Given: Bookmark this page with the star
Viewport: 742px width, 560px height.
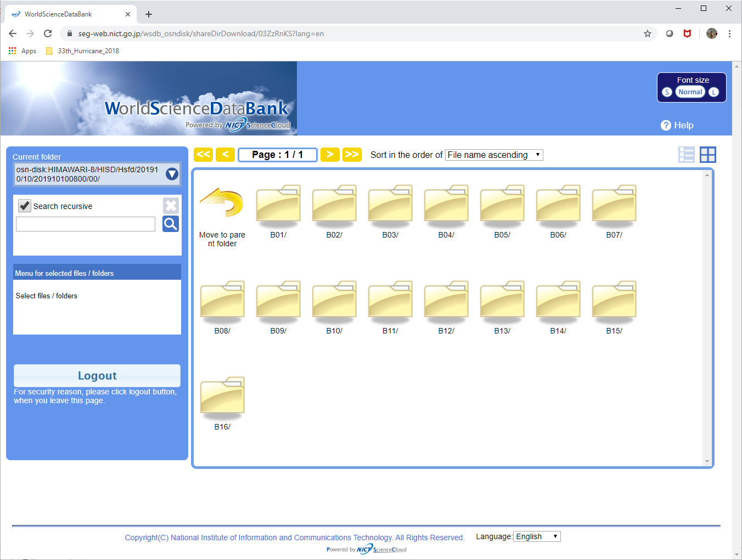Looking at the screenshot, I should [x=648, y=33].
